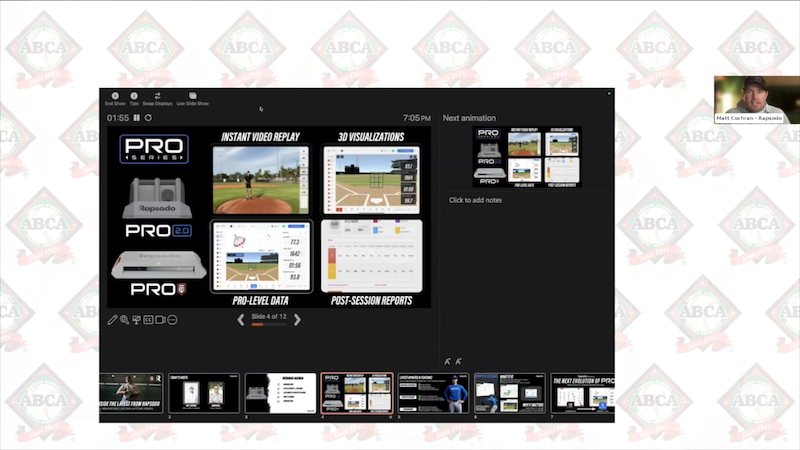This screenshot has height=450, width=800.
Task: Click the Instant Video Replay image
Action: click(260, 180)
